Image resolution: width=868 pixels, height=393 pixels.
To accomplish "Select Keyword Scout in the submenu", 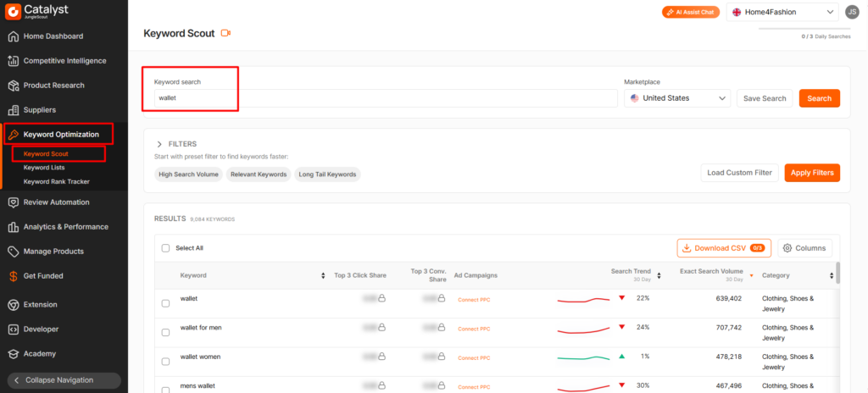I will point(46,154).
